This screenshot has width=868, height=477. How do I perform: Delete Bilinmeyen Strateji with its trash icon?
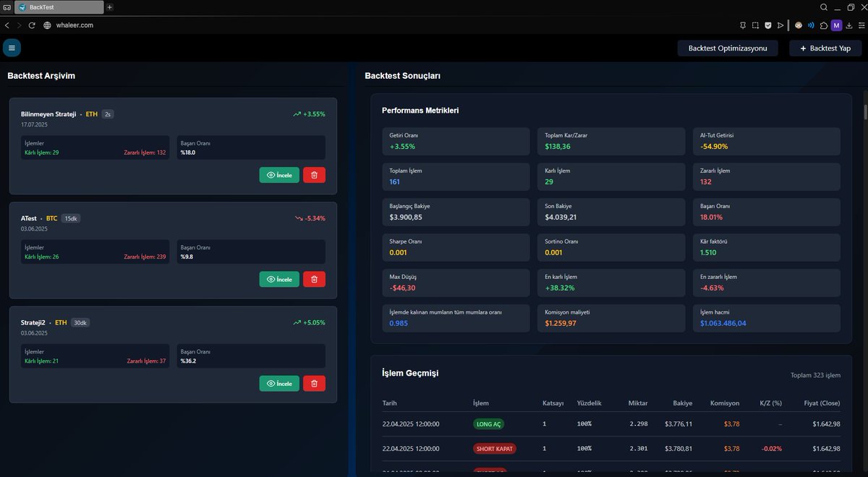point(314,174)
